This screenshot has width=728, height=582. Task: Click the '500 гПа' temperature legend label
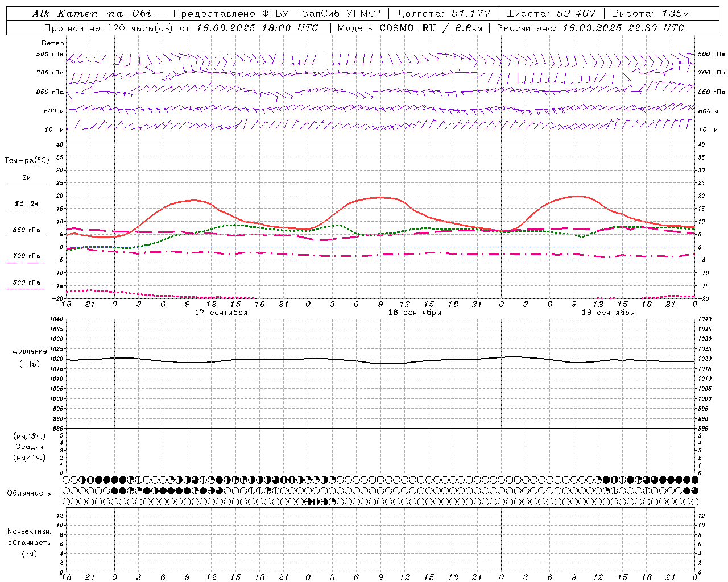(x=27, y=282)
